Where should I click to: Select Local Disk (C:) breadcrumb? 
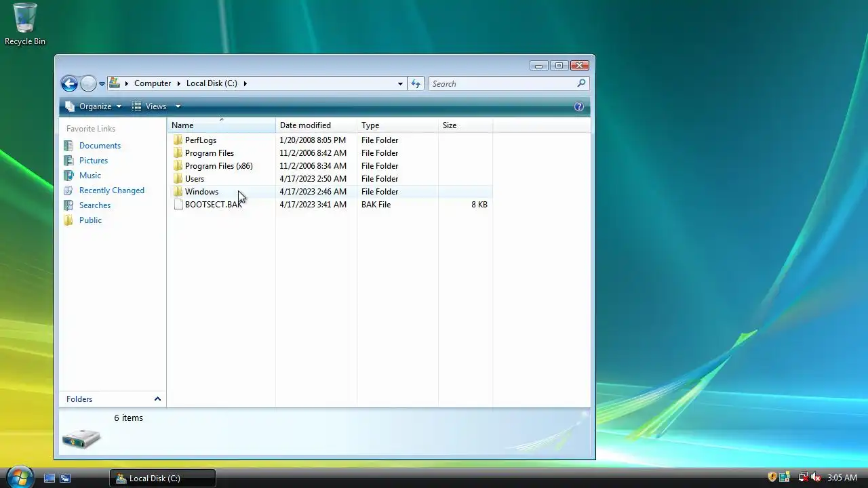click(212, 83)
